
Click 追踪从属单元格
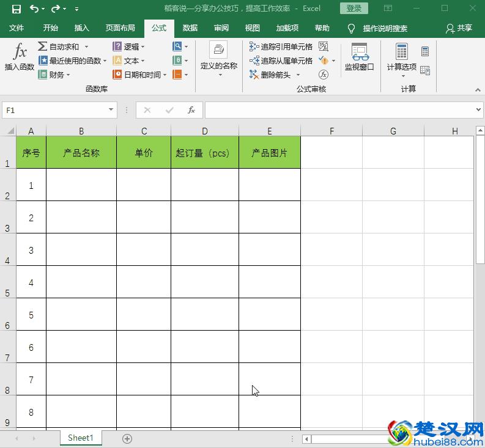[x=281, y=61]
